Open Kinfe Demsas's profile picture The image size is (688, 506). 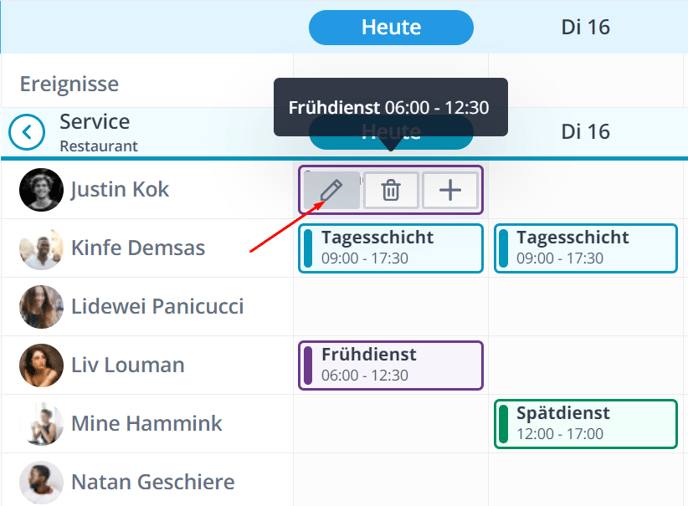[x=41, y=248]
